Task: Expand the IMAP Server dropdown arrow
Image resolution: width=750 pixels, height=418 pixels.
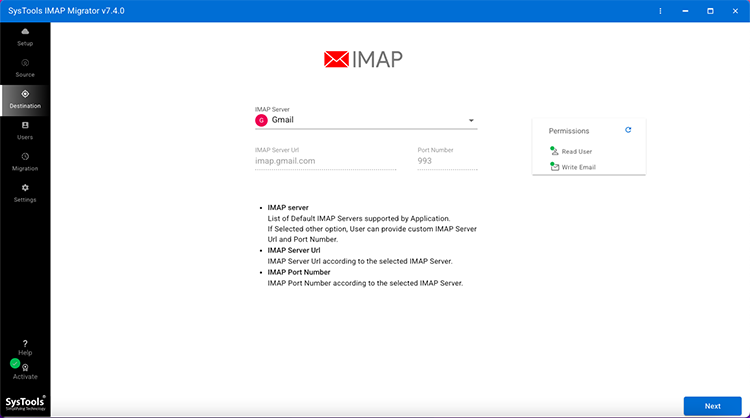Action: click(471, 121)
